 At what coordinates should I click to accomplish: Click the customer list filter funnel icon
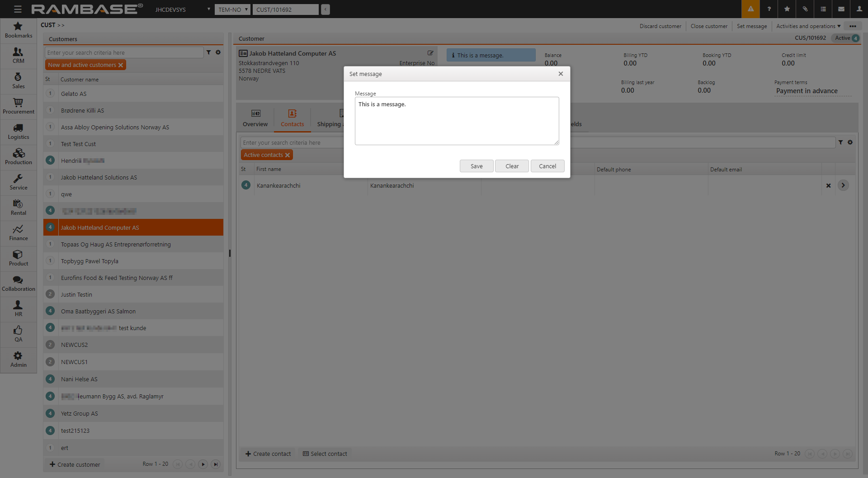(209, 52)
